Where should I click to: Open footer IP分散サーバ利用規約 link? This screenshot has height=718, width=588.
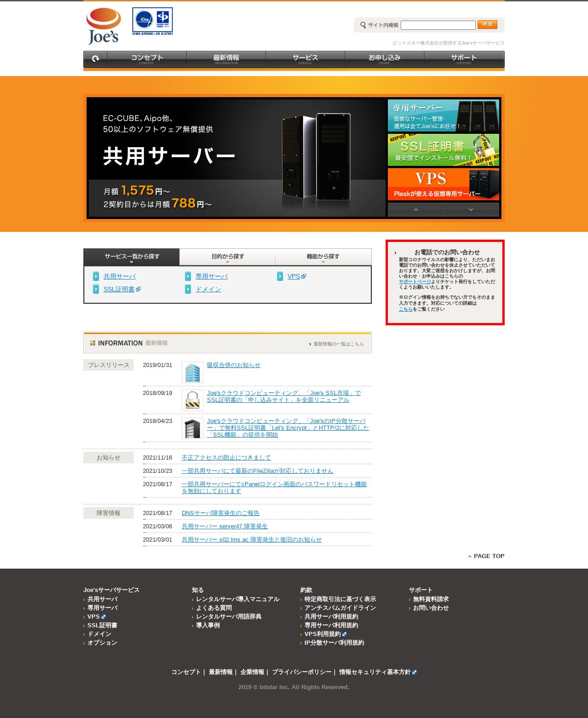[x=334, y=643]
